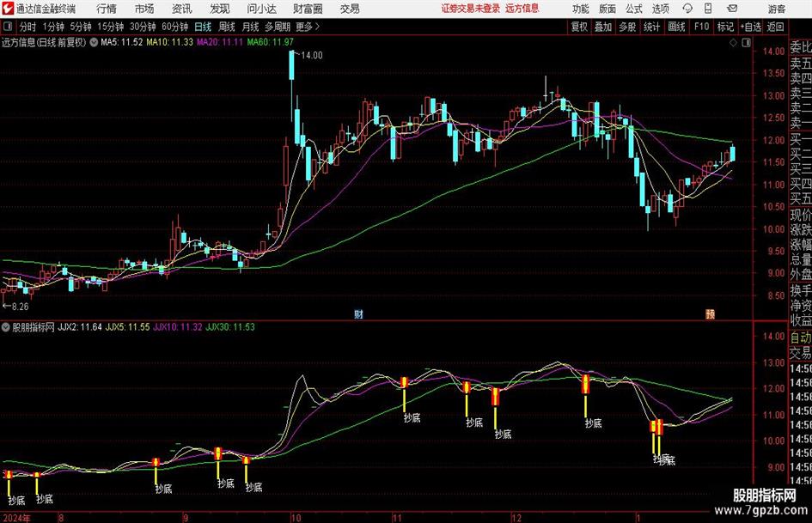Open the 财富圈 menu
Viewport: 812px width, 523px height.
308,9
